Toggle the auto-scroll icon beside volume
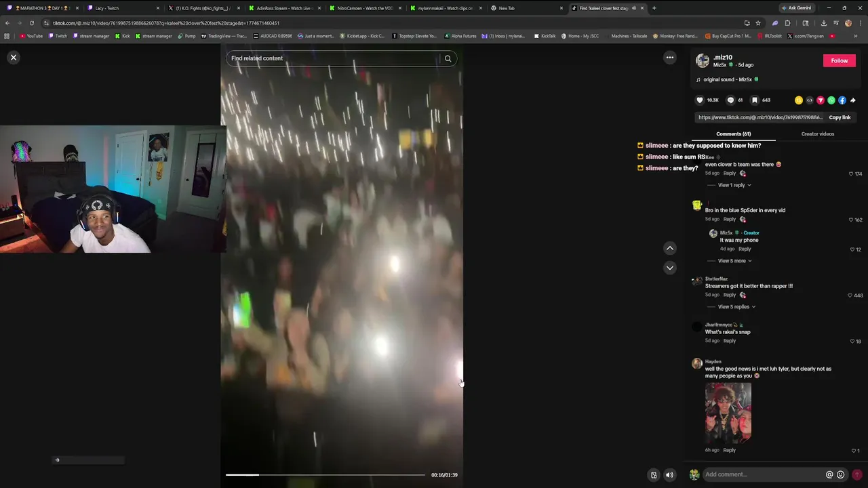The image size is (868, 488). coord(654,475)
